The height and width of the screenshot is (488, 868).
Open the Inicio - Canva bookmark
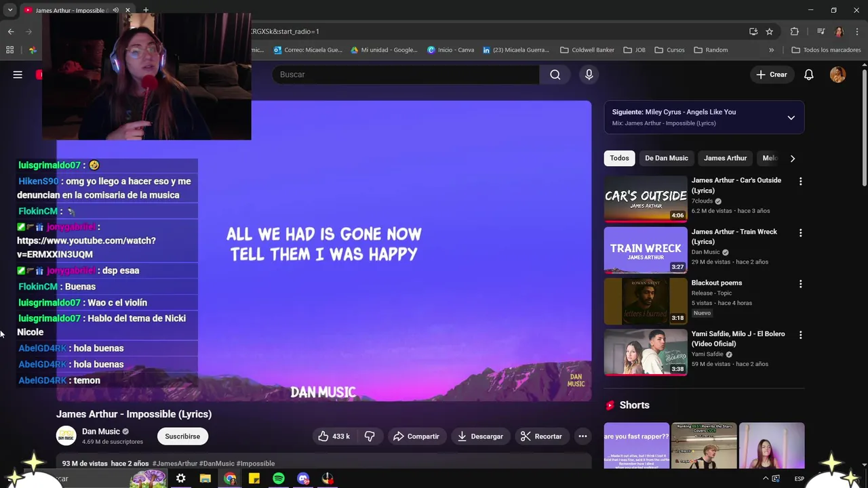(450, 49)
